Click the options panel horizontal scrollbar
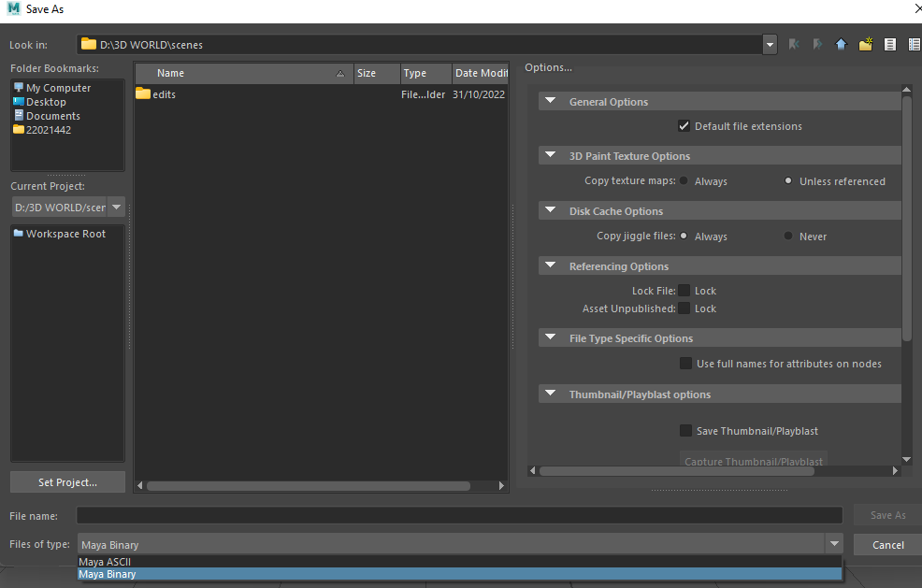This screenshot has width=922, height=588. click(x=677, y=470)
